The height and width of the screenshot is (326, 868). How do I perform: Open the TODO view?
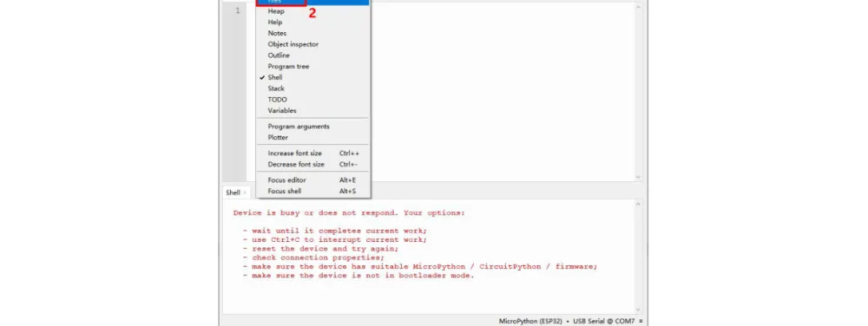click(312, 100)
